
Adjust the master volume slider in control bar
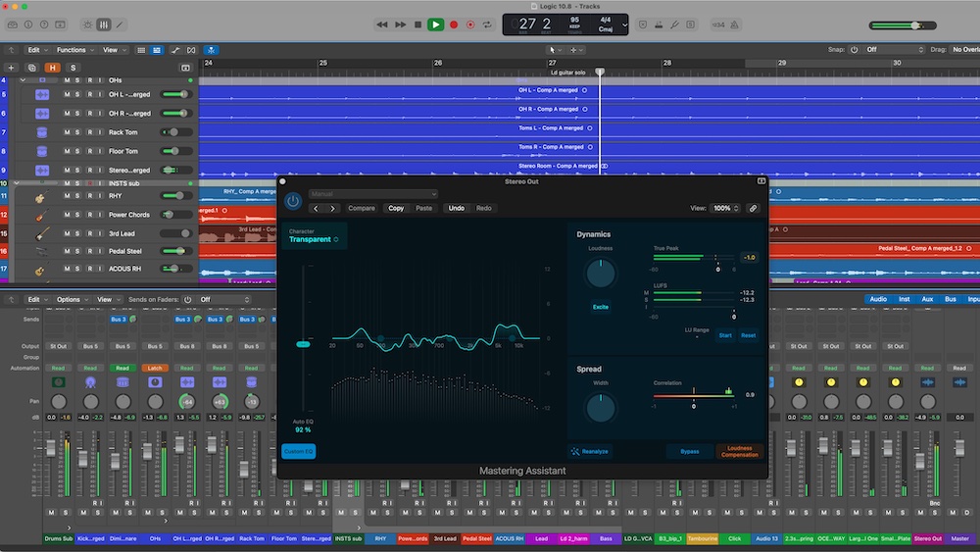click(x=903, y=25)
